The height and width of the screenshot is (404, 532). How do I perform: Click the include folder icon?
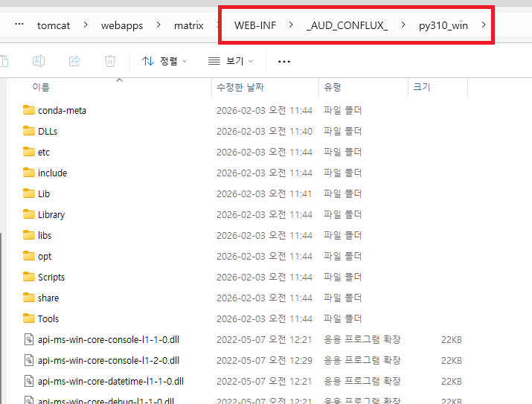(29, 173)
